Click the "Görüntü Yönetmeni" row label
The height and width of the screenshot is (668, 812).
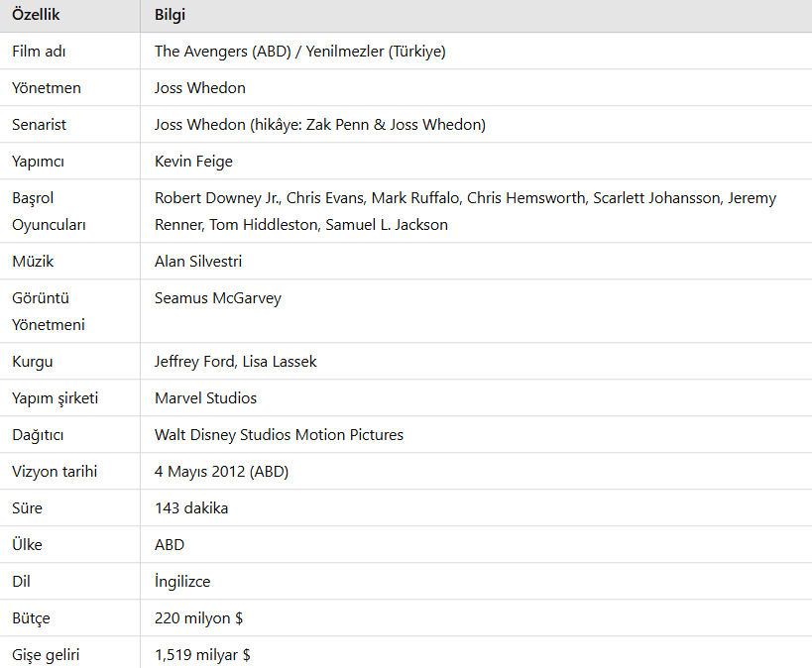tap(49, 311)
